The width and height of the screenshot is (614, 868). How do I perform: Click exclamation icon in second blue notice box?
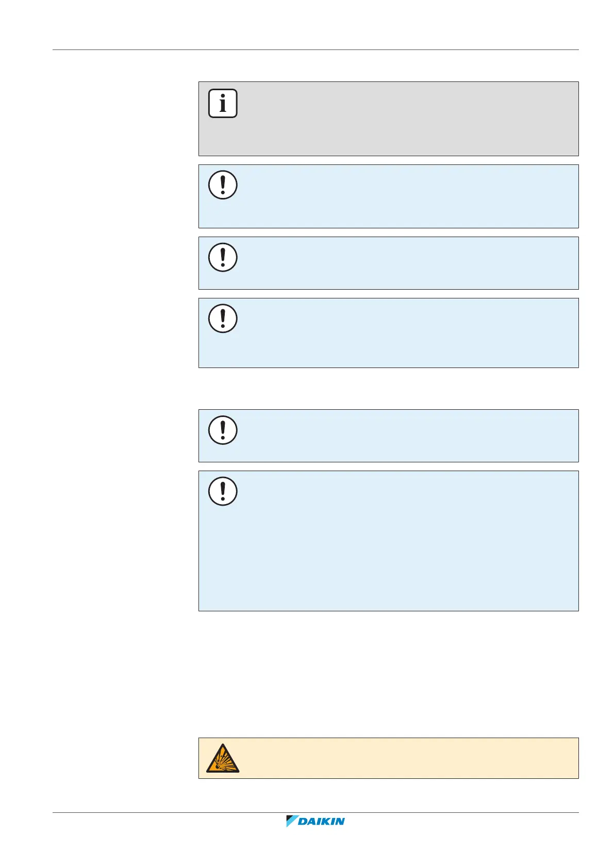pyautogui.click(x=223, y=257)
